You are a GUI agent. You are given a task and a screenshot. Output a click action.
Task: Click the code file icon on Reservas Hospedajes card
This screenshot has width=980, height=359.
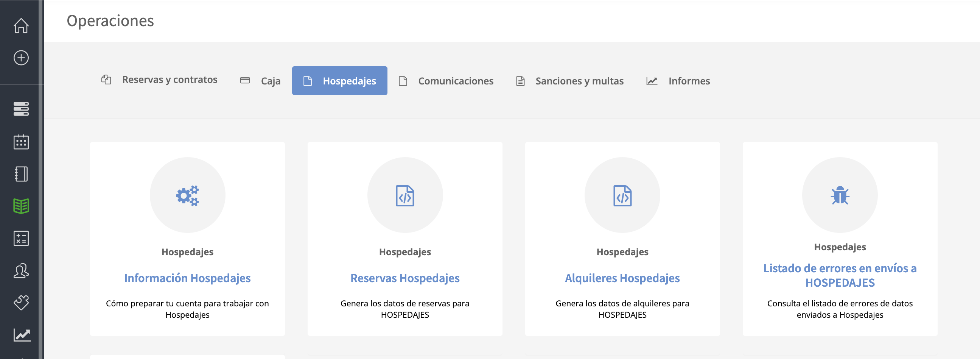coord(405,196)
